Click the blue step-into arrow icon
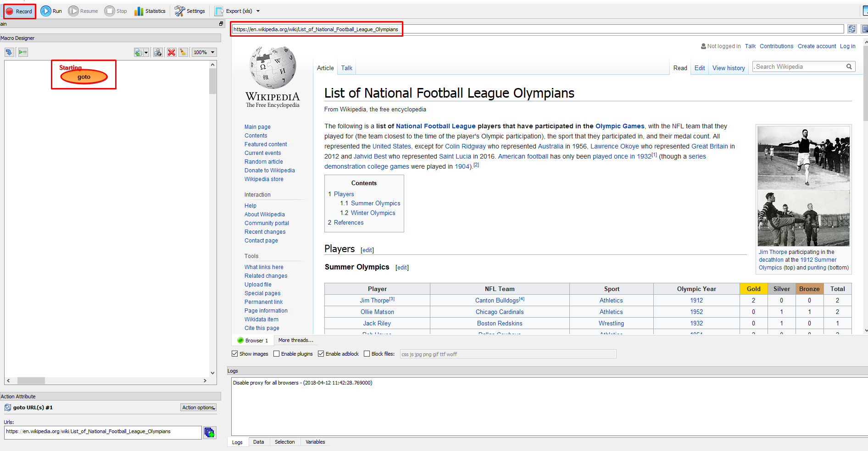 (x=9, y=52)
